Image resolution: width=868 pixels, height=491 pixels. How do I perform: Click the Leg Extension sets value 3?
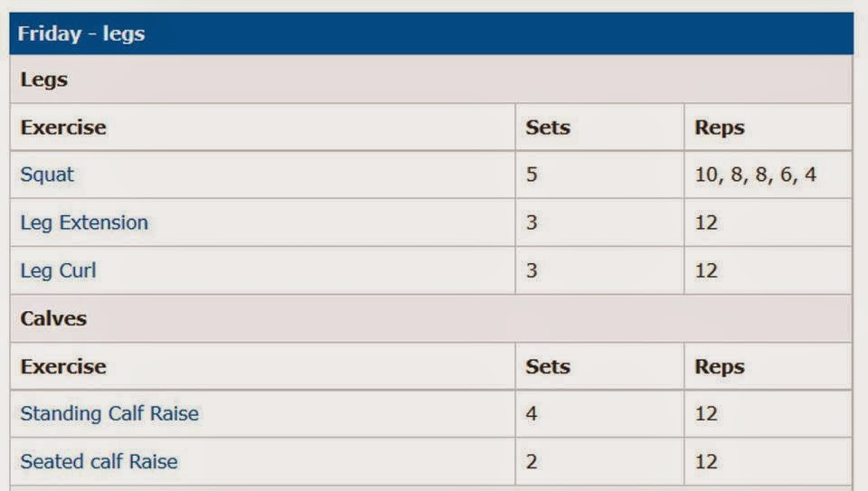coord(532,222)
